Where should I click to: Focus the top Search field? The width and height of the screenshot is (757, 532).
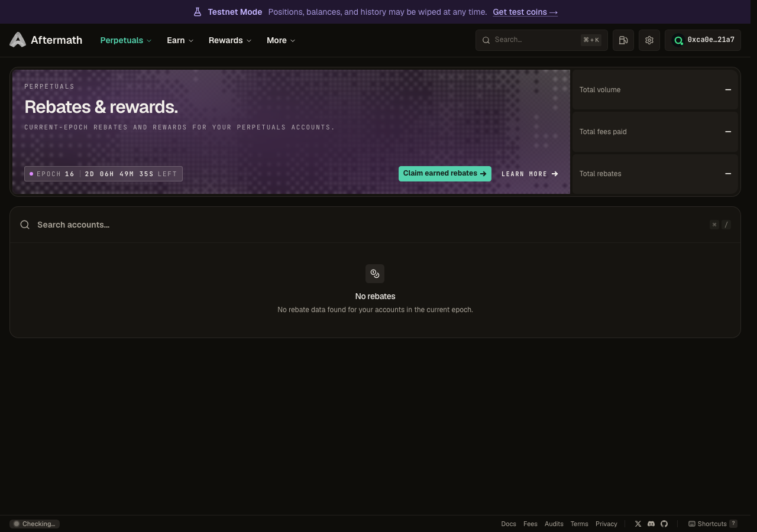(542, 40)
